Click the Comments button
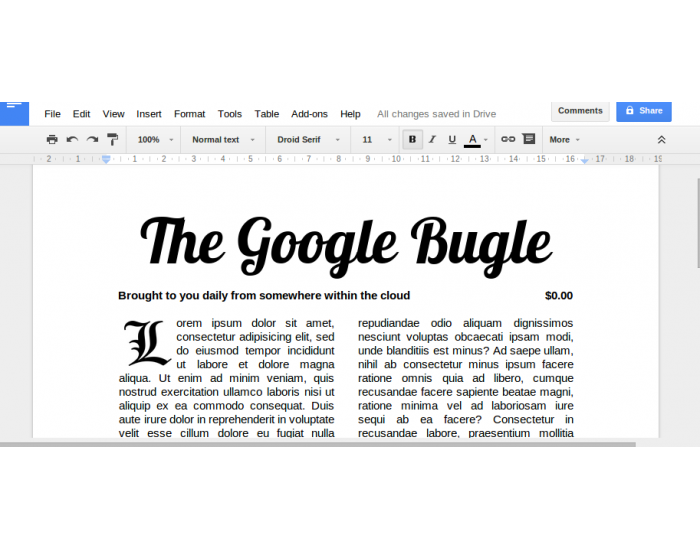700x550 pixels. (x=580, y=111)
